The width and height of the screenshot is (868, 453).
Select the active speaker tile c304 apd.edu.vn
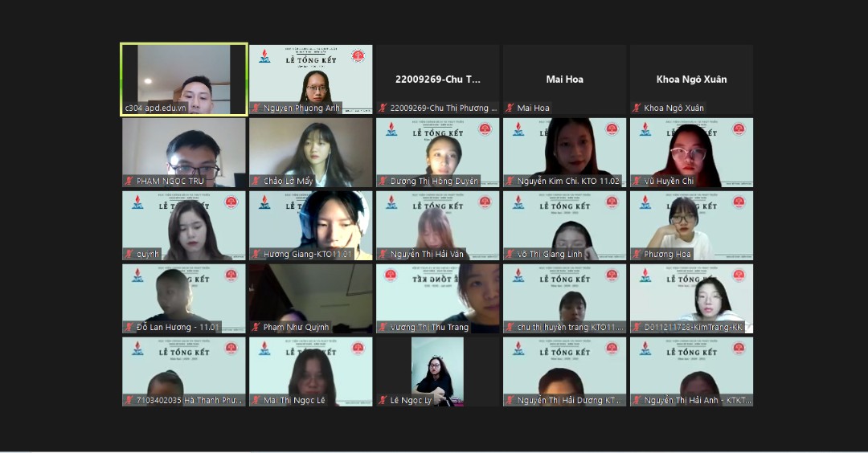point(183,79)
